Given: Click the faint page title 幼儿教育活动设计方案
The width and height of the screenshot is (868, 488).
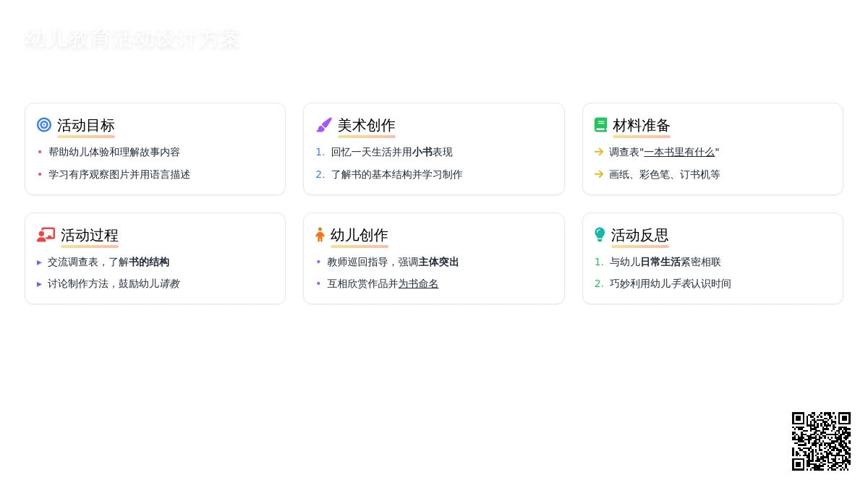Looking at the screenshot, I should pyautogui.click(x=132, y=38).
